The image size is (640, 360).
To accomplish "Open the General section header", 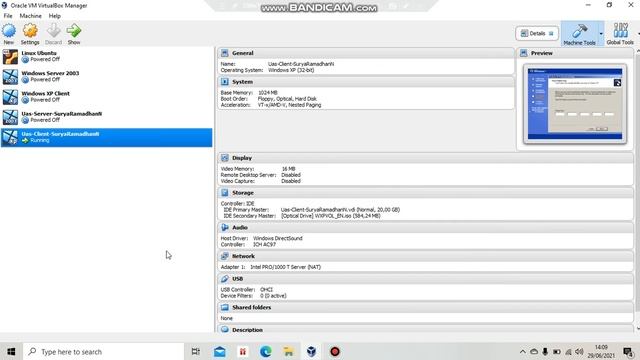I will point(366,53).
